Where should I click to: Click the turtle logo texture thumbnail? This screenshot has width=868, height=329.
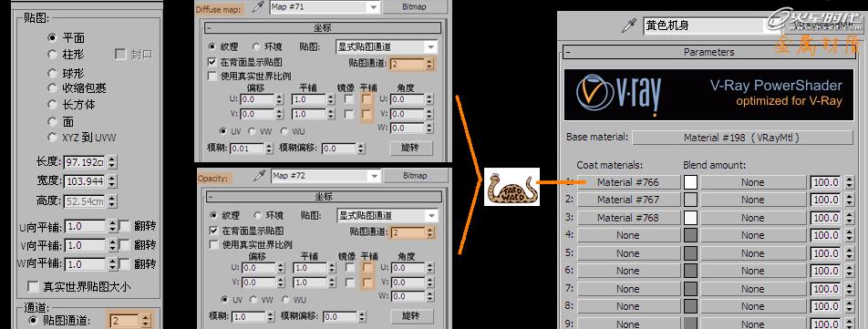(511, 186)
